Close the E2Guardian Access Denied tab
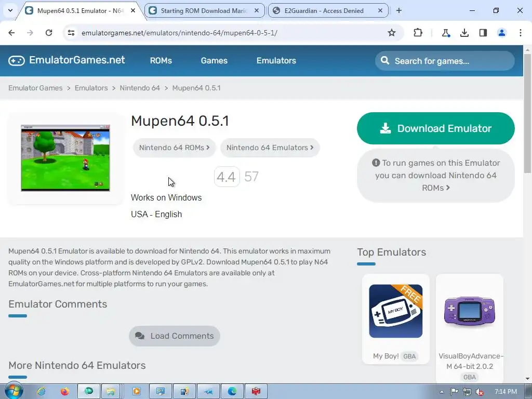 (x=380, y=10)
